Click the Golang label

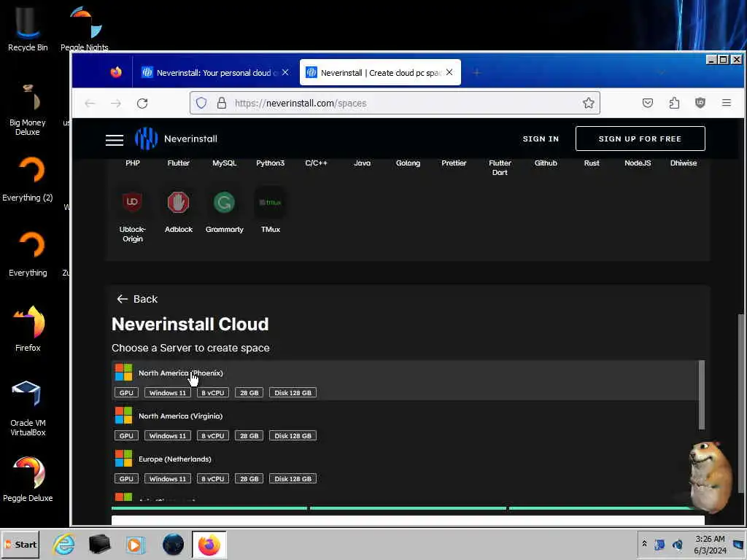pos(408,163)
